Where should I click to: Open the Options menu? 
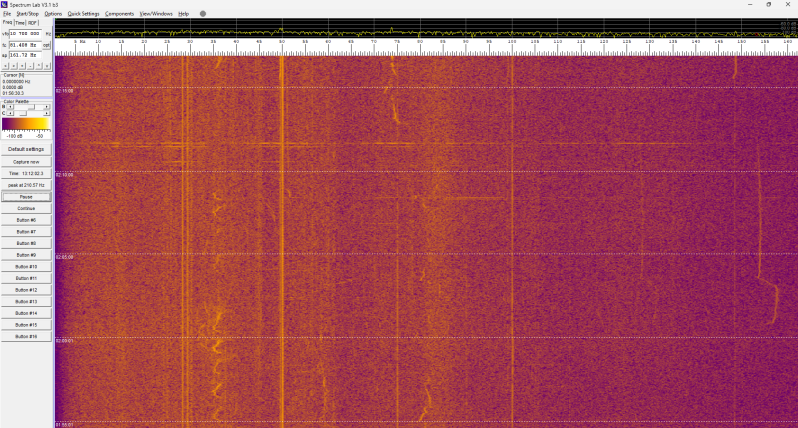point(53,14)
